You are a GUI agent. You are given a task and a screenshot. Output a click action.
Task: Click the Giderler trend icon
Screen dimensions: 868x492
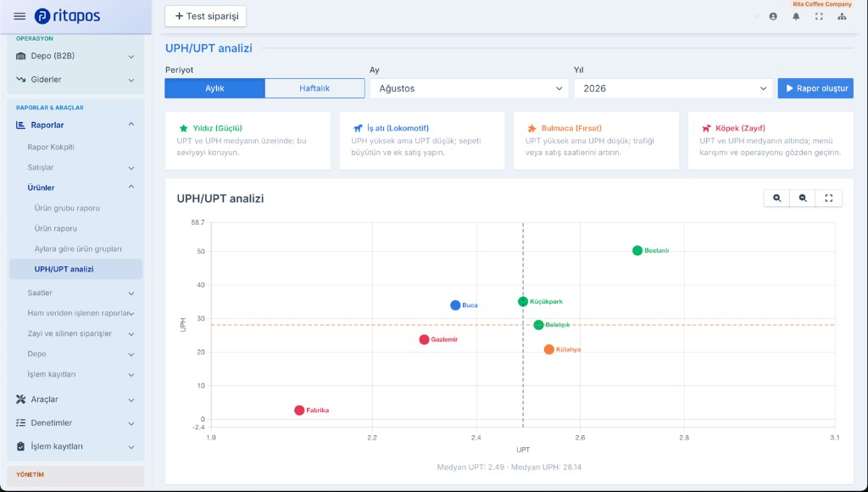tap(21, 80)
